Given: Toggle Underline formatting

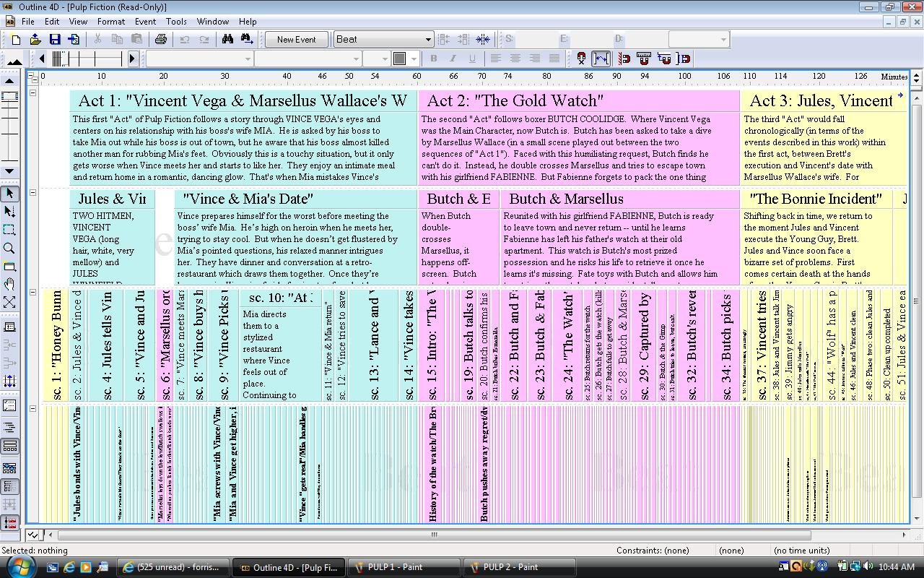Looking at the screenshot, I should click(x=472, y=59).
